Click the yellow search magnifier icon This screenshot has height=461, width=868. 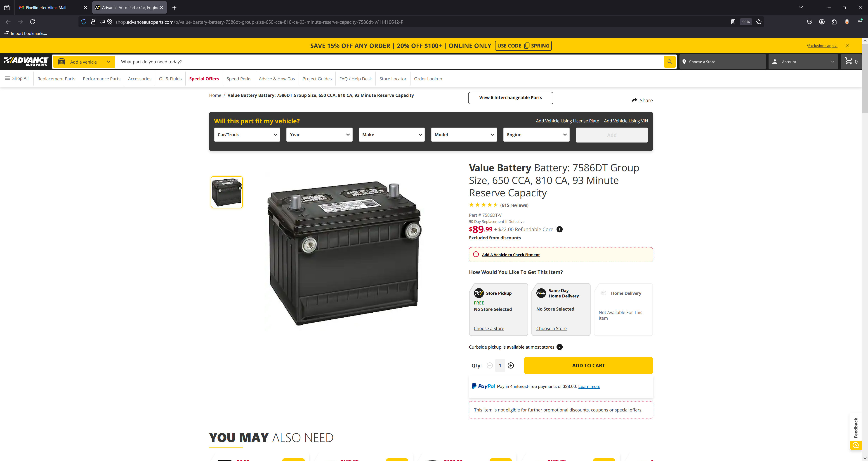(670, 62)
